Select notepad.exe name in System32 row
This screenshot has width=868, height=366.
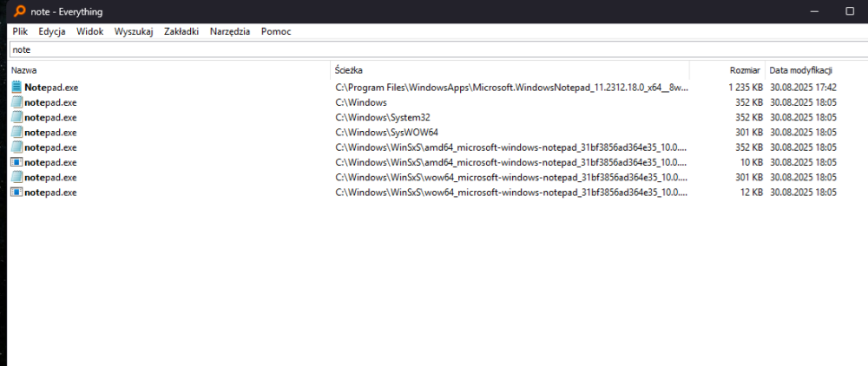(x=50, y=117)
